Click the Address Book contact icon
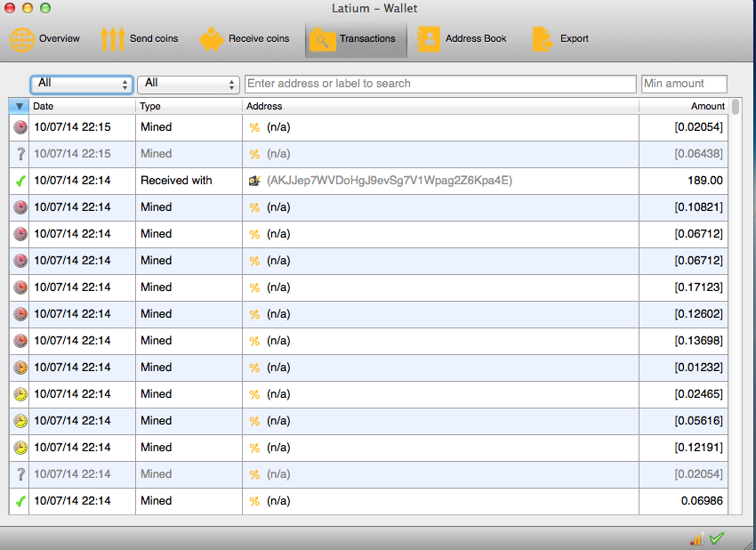Viewport: 756px width, 550px height. pos(428,39)
